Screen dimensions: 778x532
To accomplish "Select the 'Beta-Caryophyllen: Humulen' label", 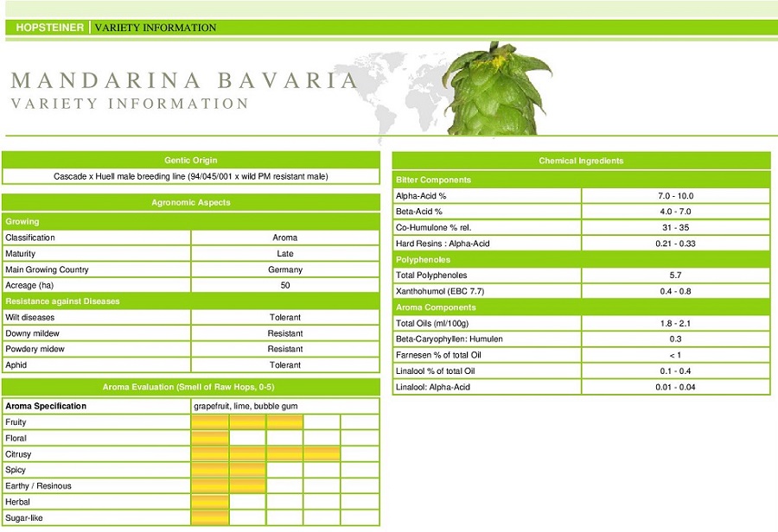I will (449, 339).
